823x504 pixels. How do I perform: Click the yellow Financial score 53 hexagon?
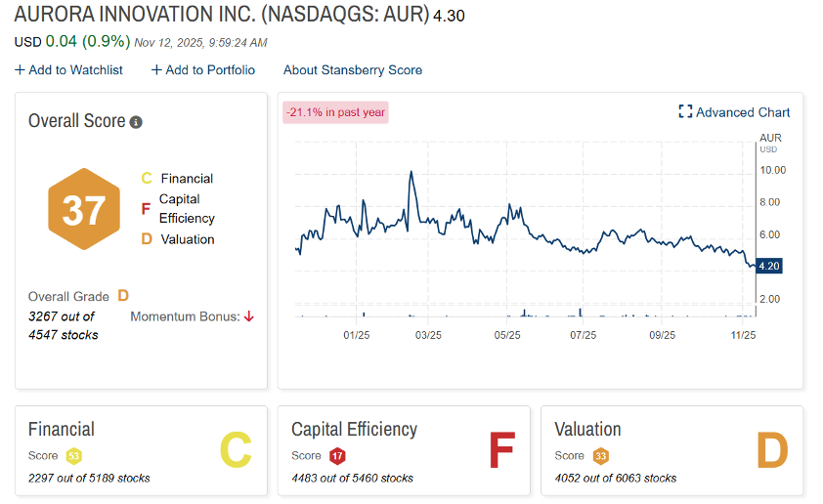73,456
